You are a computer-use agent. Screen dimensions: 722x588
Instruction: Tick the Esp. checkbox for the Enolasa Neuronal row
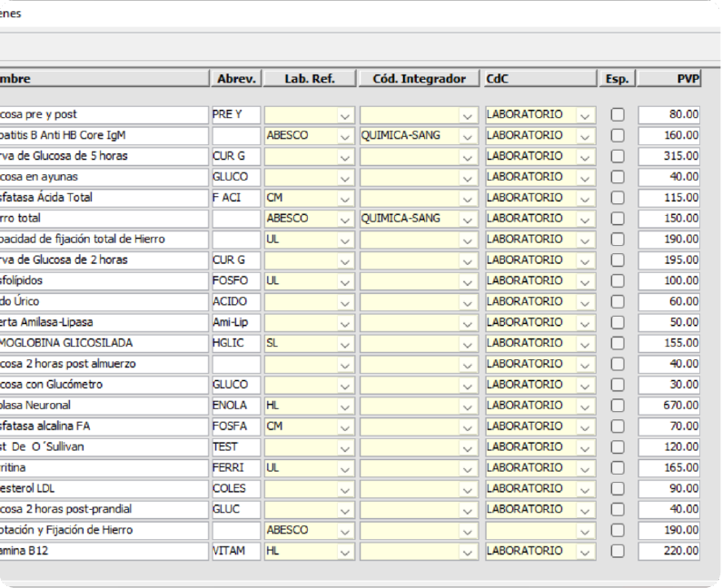pos(618,406)
